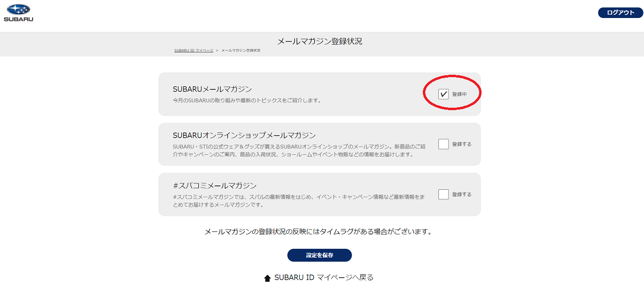Screen dimensions: 644x295
Task: Click 登録する label for the online shop magazine
Action: pos(462,144)
